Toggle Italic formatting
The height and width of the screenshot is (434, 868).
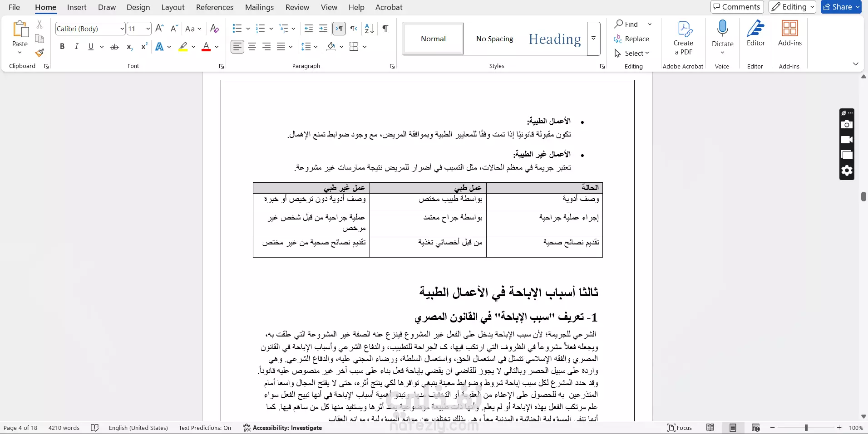(x=76, y=47)
